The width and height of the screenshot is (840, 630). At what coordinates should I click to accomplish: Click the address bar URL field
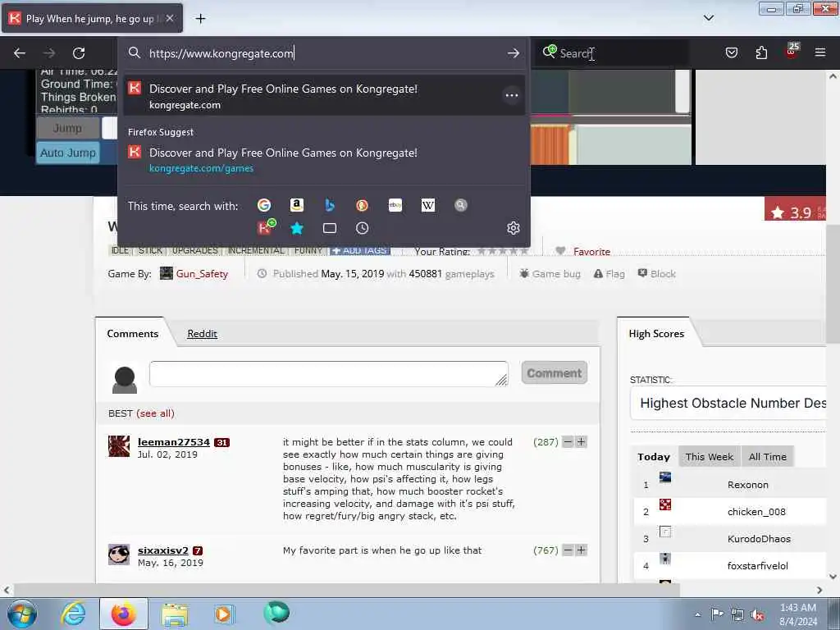pyautogui.click(x=322, y=53)
